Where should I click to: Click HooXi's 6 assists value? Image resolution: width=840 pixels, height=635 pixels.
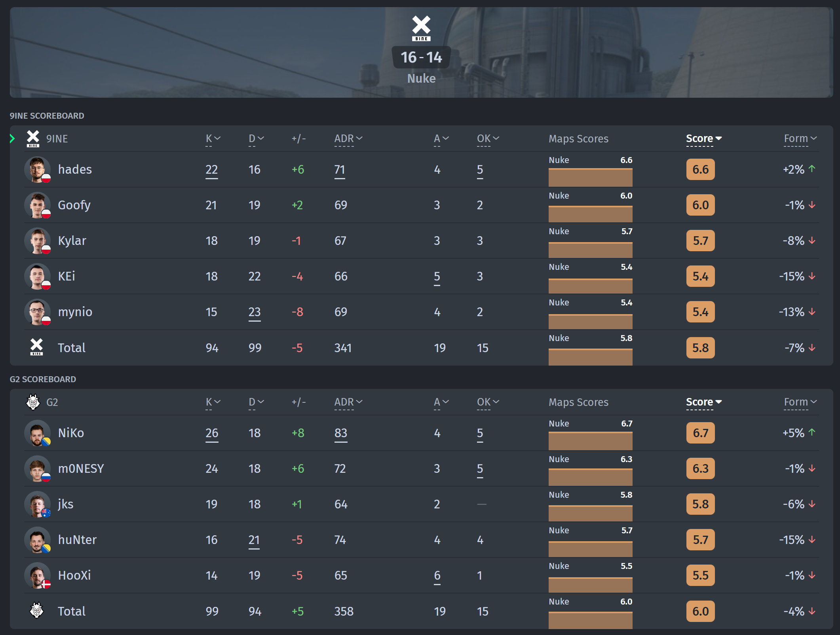click(x=437, y=576)
